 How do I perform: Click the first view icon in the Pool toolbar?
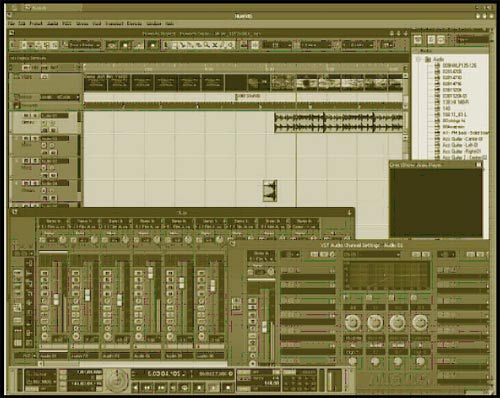[x=418, y=40]
